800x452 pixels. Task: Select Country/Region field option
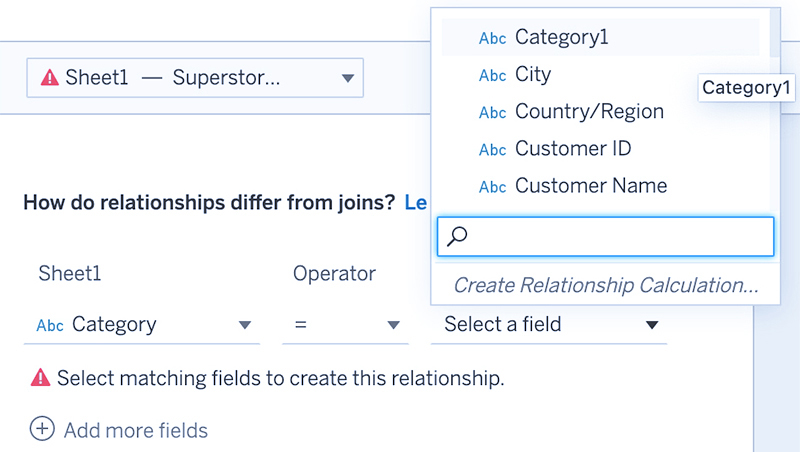tap(601, 111)
